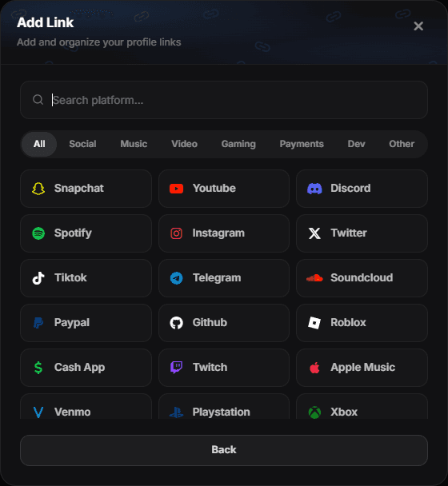Close the Add Link dialog
This screenshot has height=486, width=448.
coord(418,26)
